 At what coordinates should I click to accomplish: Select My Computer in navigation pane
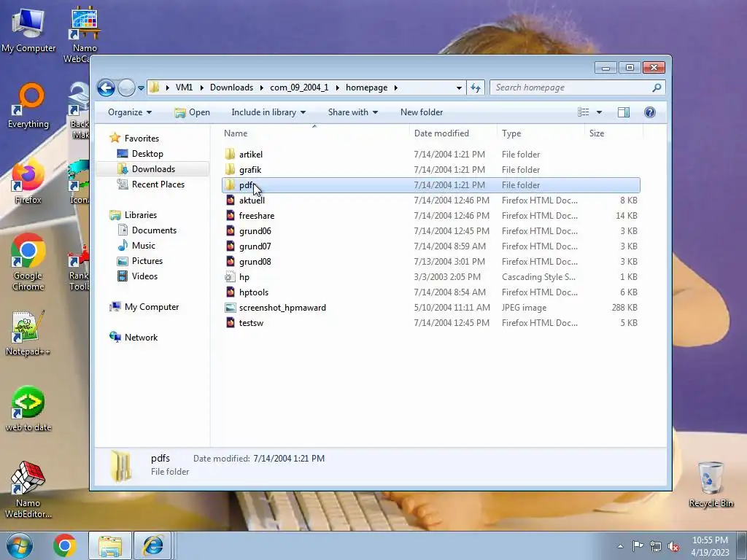152,307
